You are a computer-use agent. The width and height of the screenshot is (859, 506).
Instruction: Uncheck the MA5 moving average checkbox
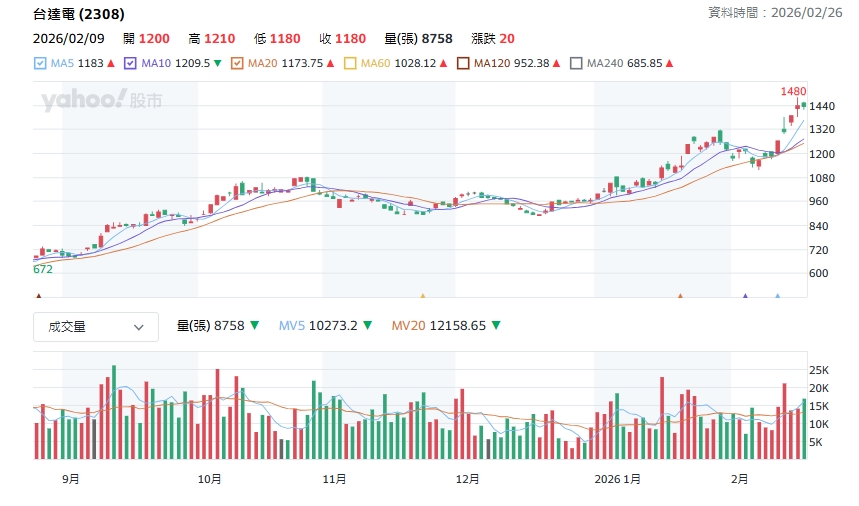[40, 63]
